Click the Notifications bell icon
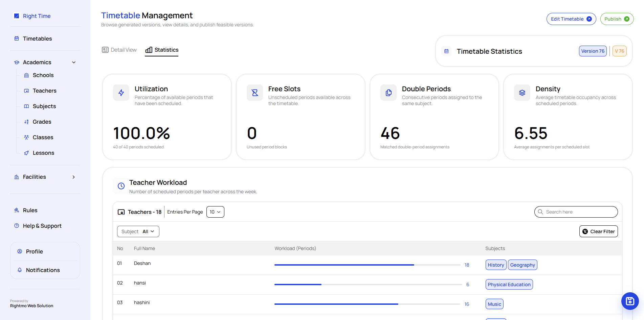Screen dimensions: 644x320 pos(20,270)
